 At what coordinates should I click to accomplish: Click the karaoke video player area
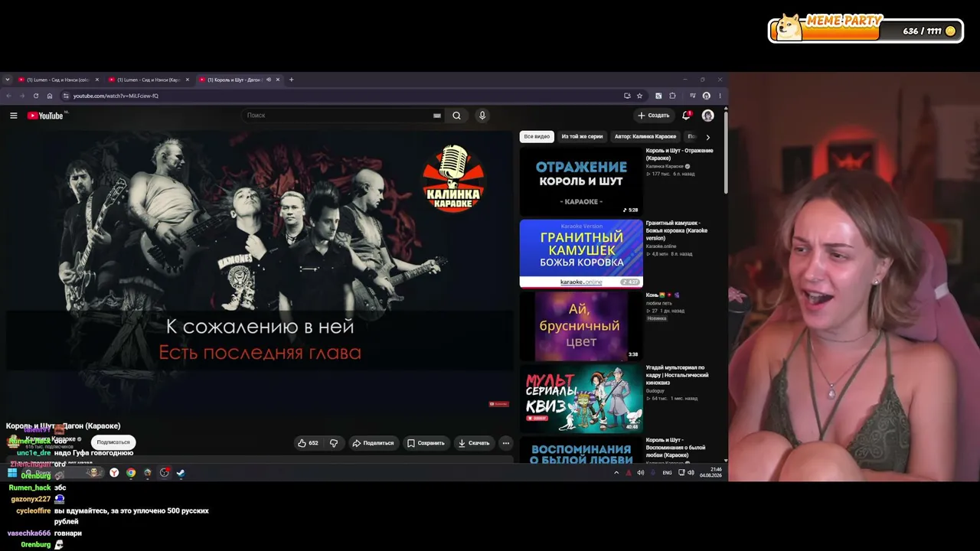click(260, 272)
